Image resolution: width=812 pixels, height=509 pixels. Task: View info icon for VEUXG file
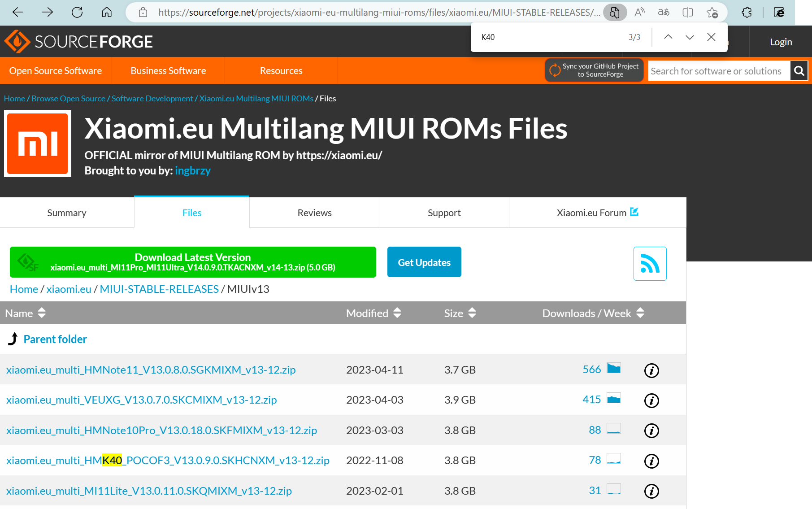click(651, 400)
